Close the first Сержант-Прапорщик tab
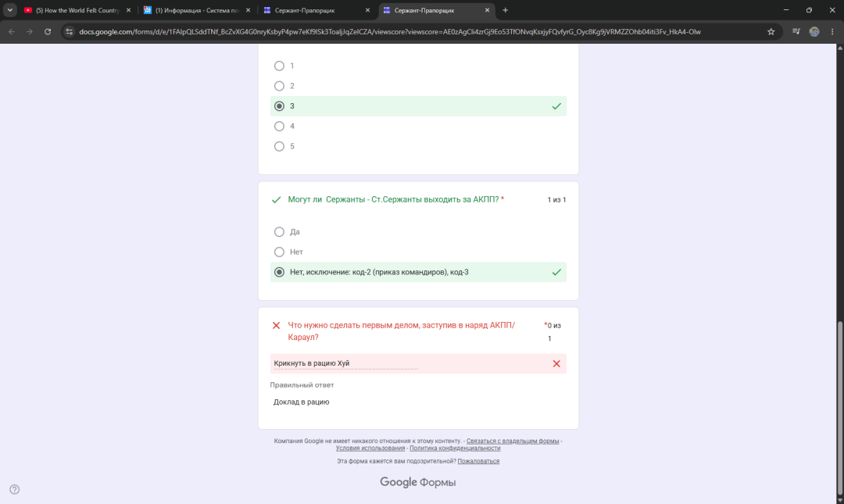This screenshot has width=844, height=504. [367, 10]
